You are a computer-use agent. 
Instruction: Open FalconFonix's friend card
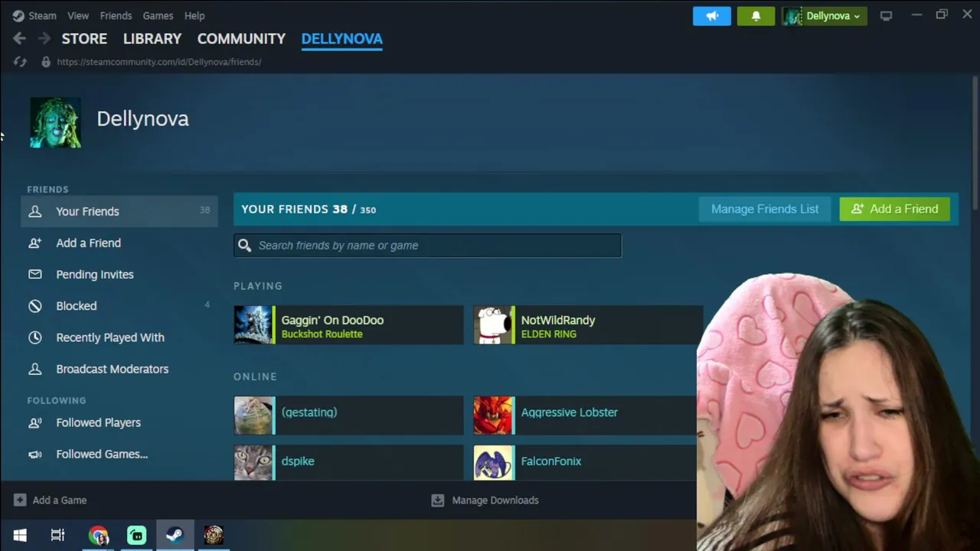pos(585,462)
